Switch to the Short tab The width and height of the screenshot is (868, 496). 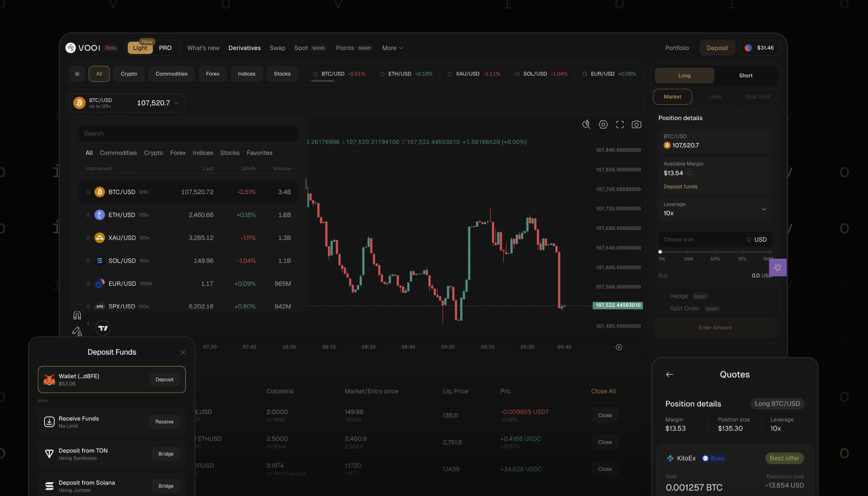(x=745, y=76)
